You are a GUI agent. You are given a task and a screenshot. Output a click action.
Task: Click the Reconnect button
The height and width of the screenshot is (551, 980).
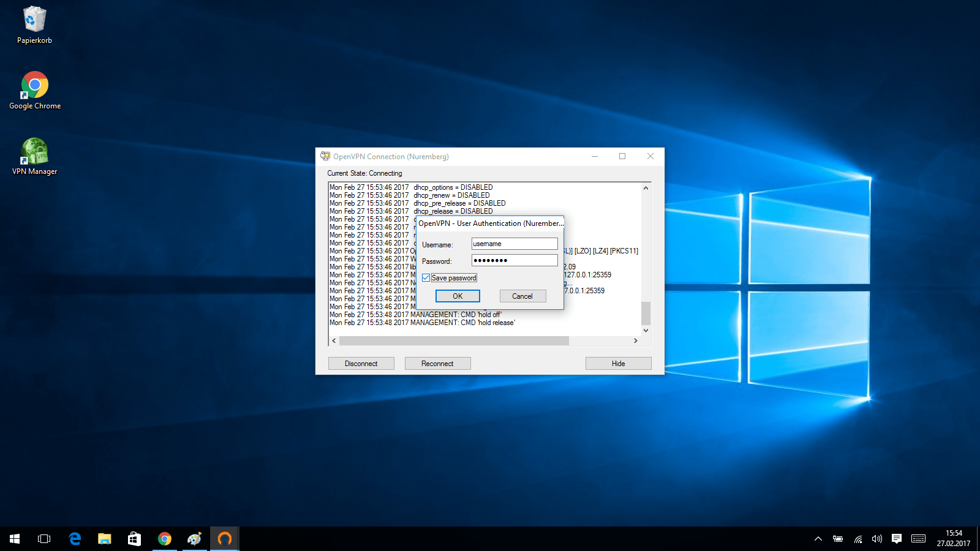pyautogui.click(x=438, y=364)
